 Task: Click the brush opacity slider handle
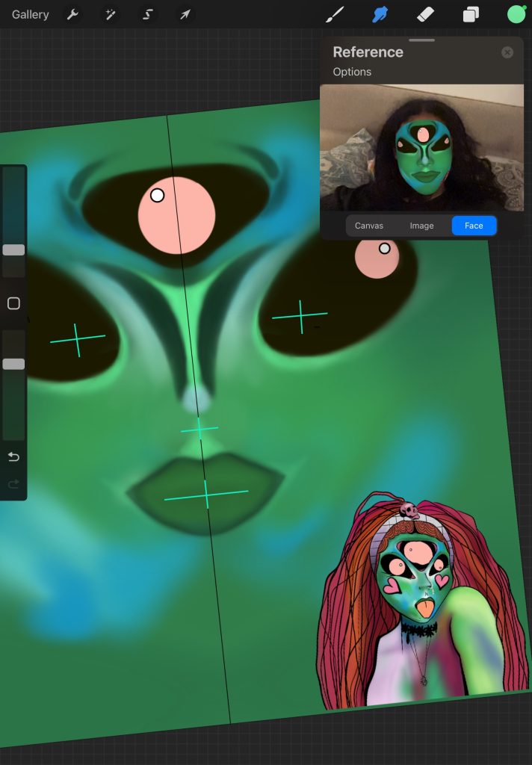point(13,364)
